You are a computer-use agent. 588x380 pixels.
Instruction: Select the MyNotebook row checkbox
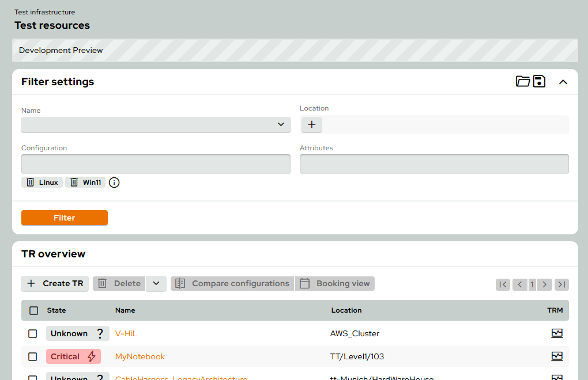click(33, 356)
